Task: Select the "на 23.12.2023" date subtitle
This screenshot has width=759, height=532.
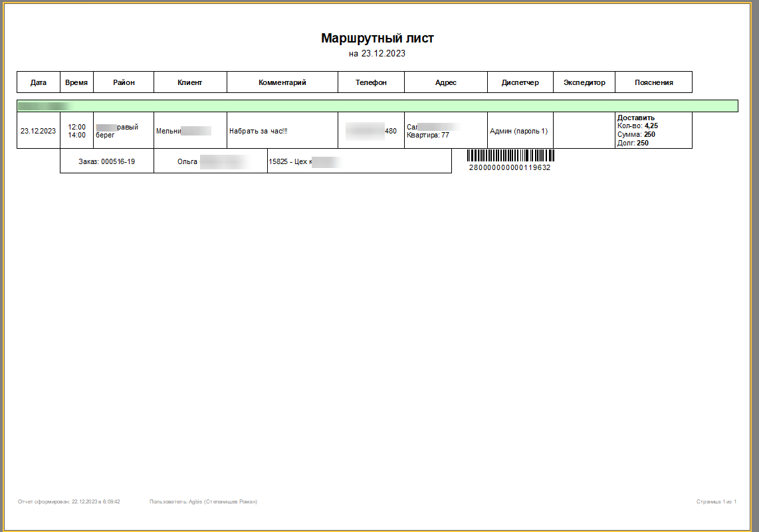Action: point(377,54)
